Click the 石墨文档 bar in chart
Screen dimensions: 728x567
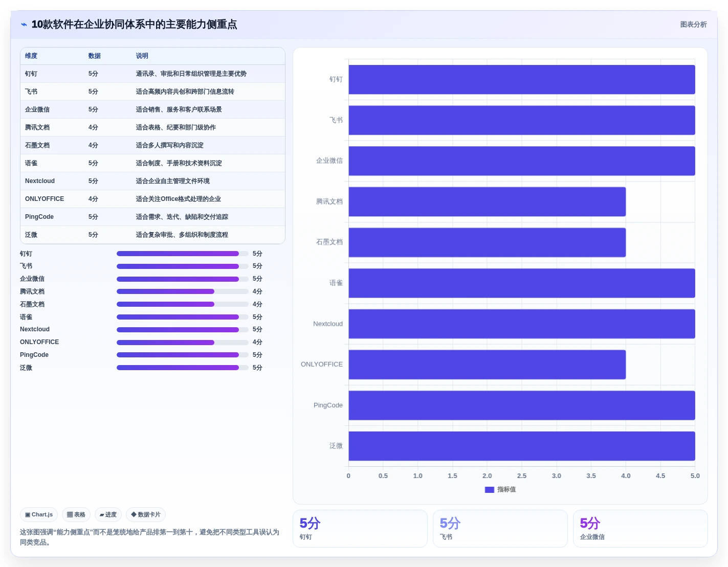click(487, 242)
